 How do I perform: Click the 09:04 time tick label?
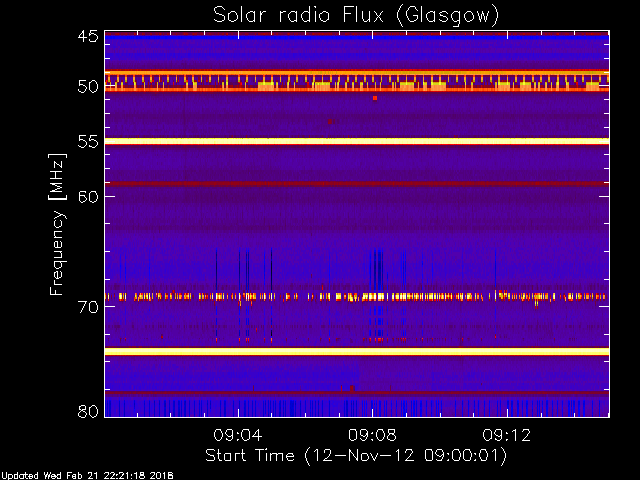tap(238, 435)
